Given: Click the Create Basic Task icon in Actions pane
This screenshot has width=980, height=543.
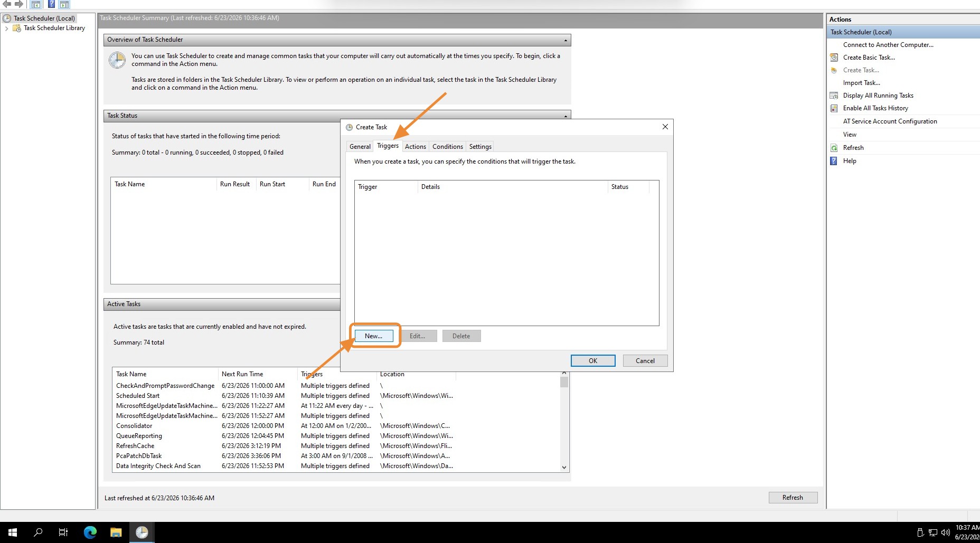Looking at the screenshot, I should click(x=834, y=58).
